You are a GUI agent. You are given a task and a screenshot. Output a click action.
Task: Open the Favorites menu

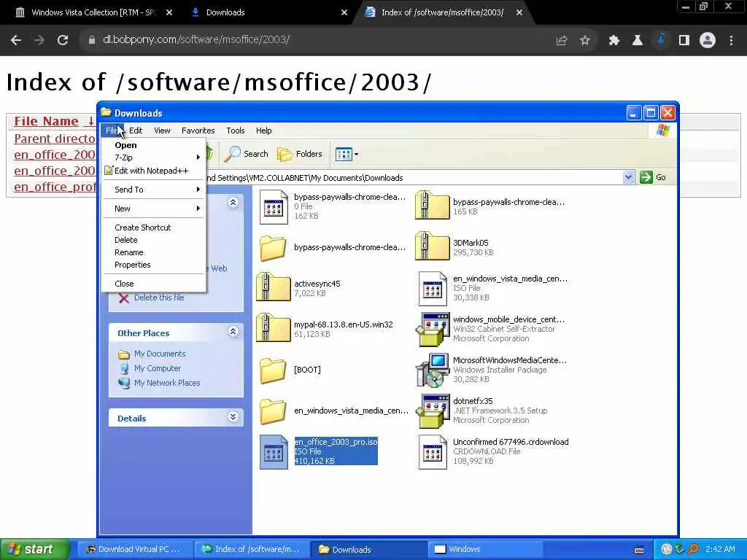coord(198,131)
